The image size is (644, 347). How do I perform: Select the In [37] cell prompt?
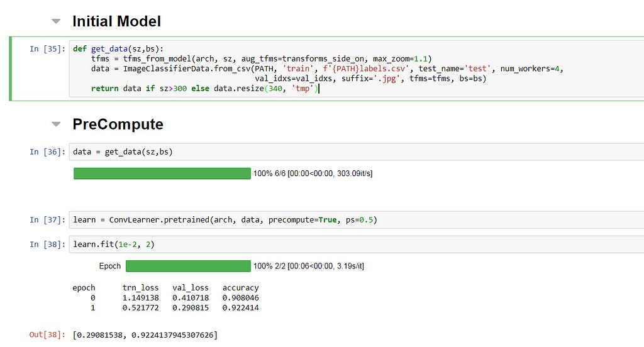[x=47, y=219]
